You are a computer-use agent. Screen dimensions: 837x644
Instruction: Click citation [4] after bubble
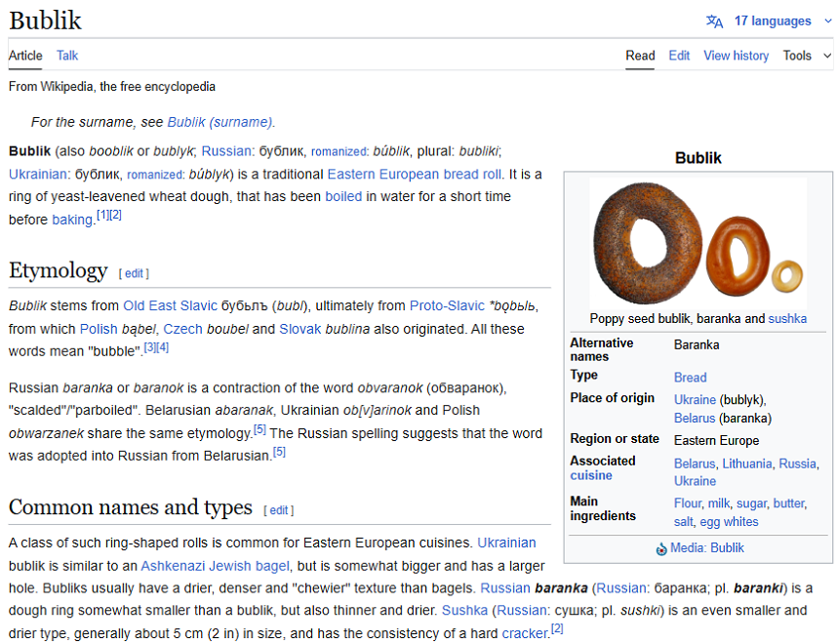click(162, 347)
